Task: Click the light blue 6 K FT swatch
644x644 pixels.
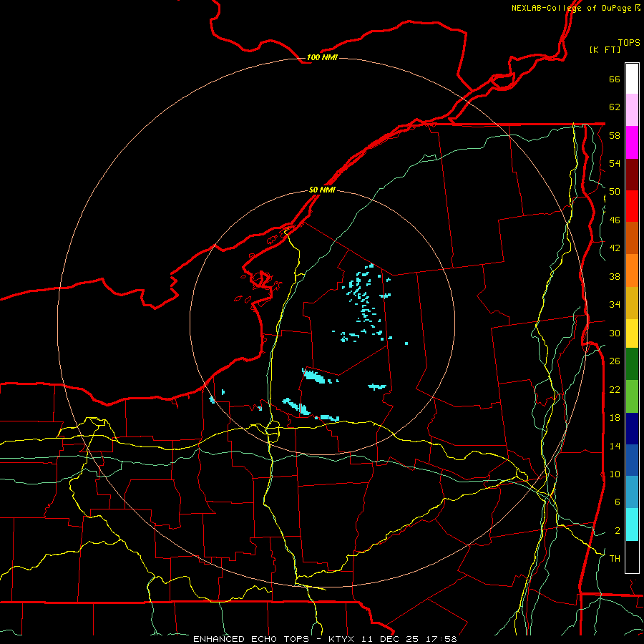Action: pyautogui.click(x=632, y=492)
